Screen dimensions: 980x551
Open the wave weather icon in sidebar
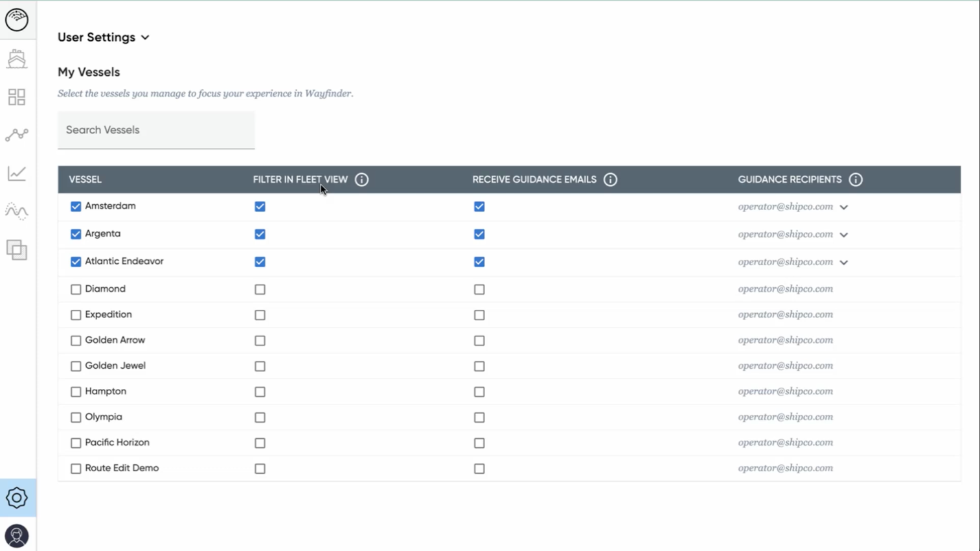click(x=17, y=211)
